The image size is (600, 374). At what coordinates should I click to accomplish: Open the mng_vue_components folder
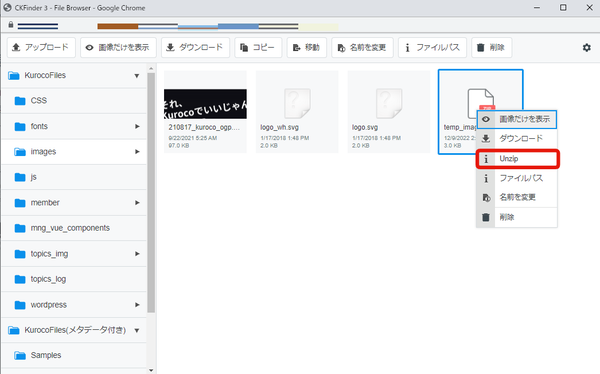coord(74,228)
